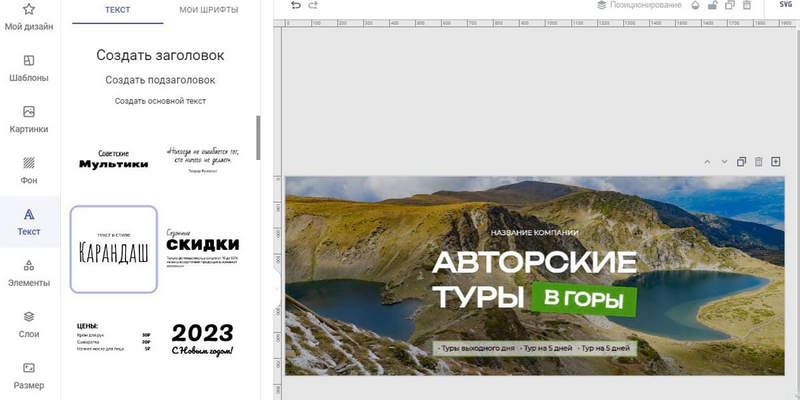Choose the Карандаш text style thumbnail
800x400 pixels.
[113, 249]
